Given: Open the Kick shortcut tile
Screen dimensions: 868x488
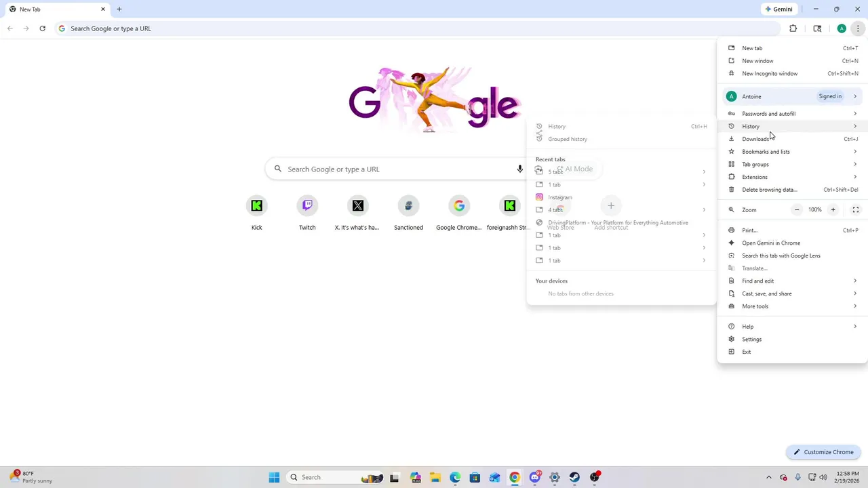Looking at the screenshot, I should click(x=256, y=213).
